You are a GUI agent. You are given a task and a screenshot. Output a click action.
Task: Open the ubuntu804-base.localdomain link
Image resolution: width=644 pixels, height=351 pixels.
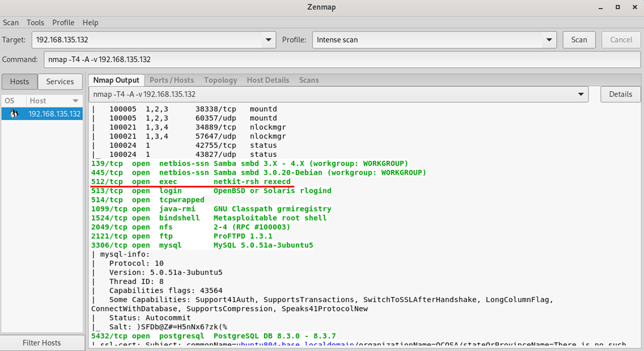(x=295, y=344)
